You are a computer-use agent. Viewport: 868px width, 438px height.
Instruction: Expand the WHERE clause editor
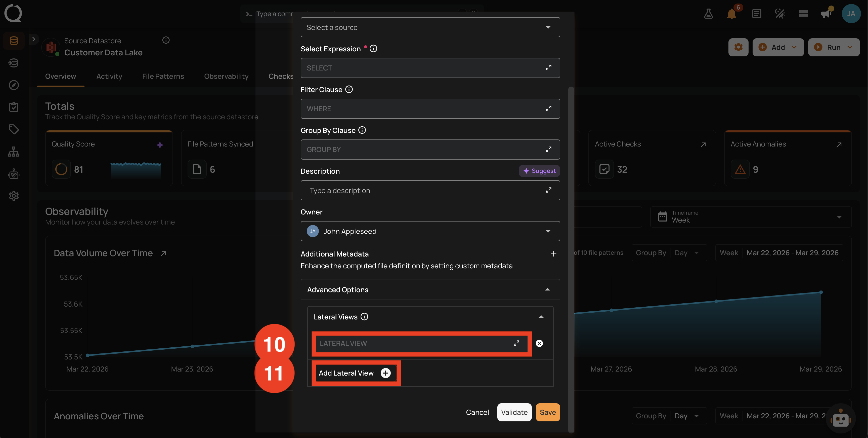549,109
